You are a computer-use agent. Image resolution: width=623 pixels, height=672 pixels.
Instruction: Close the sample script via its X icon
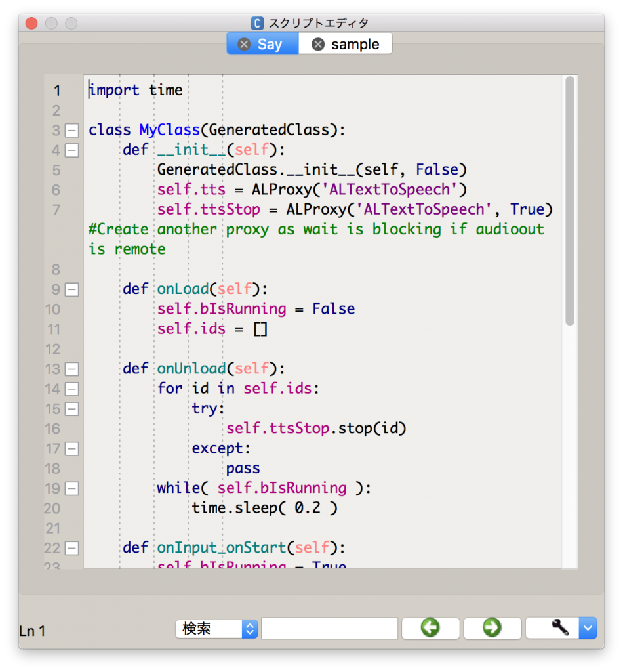(x=318, y=43)
